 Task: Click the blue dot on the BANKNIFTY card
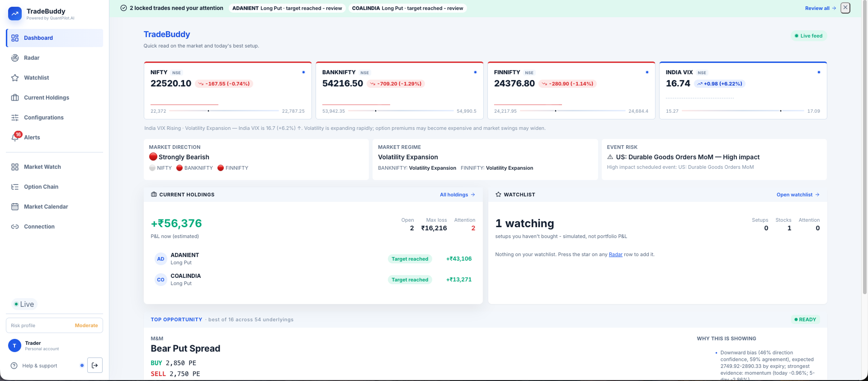coord(475,72)
